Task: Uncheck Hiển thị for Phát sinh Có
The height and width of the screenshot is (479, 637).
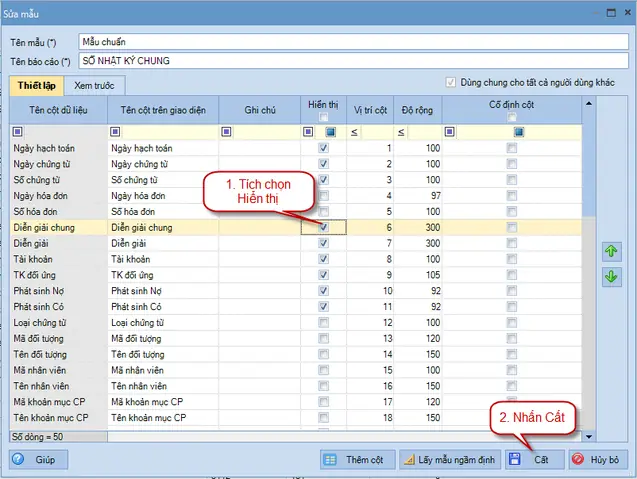Action: 323,306
